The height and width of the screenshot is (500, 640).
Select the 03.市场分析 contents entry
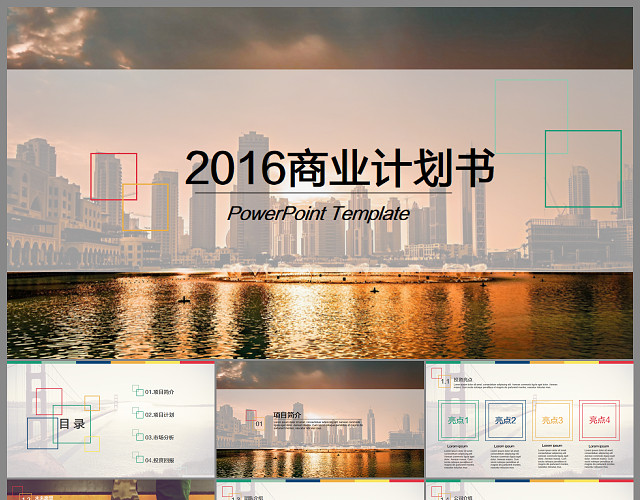(x=159, y=437)
